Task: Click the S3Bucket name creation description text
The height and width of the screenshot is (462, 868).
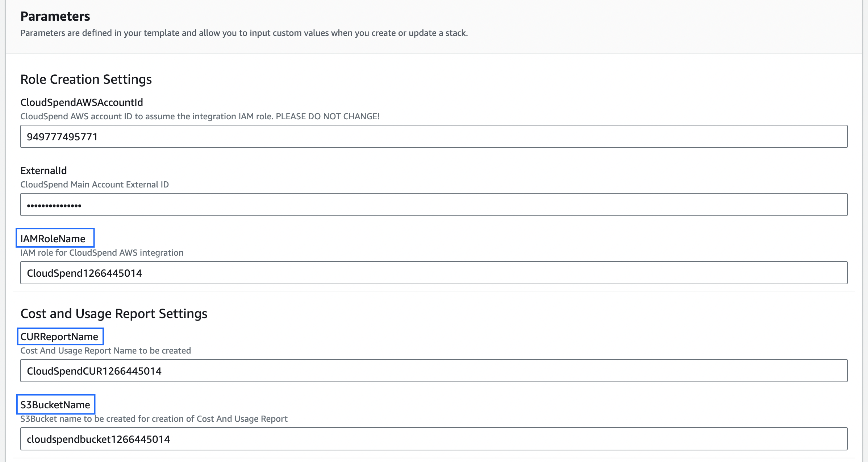Action: coord(154,419)
